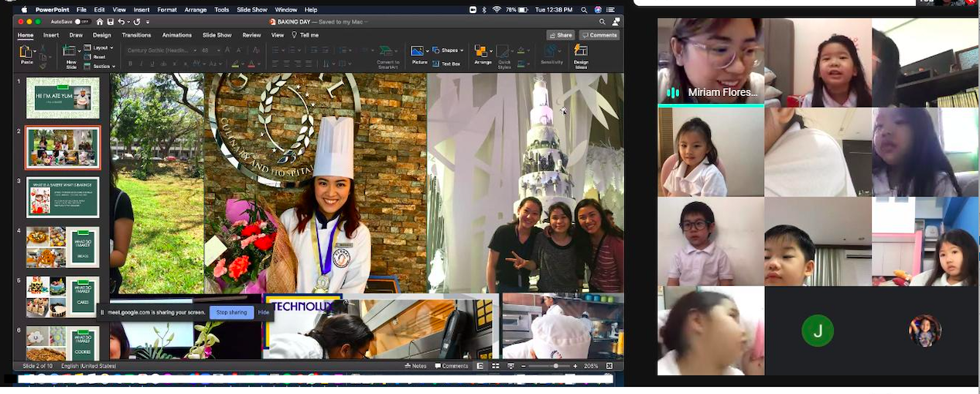Open the Slide Show menu in menu bar

(x=252, y=9)
